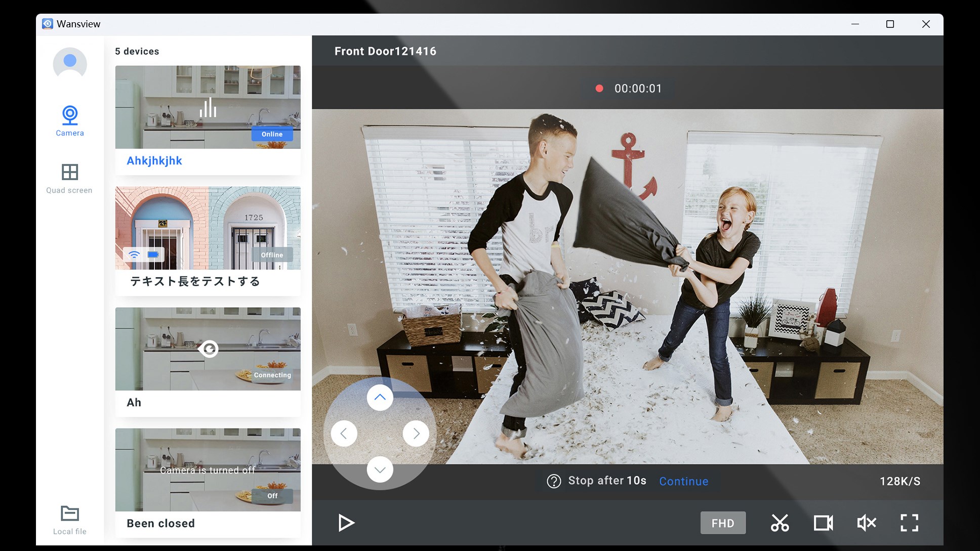Viewport: 980px width, 551px height.
Task: Pan the camera right using the PTZ arrow
Action: click(x=416, y=433)
